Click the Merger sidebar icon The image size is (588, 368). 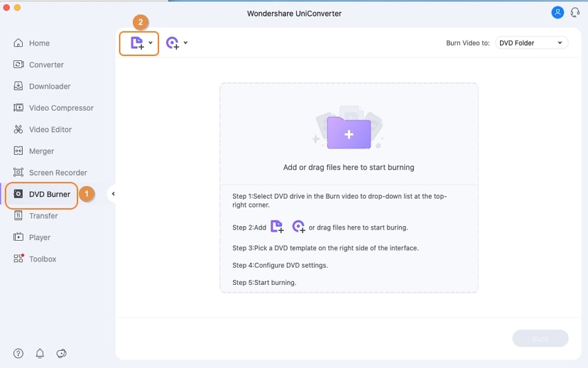click(18, 151)
